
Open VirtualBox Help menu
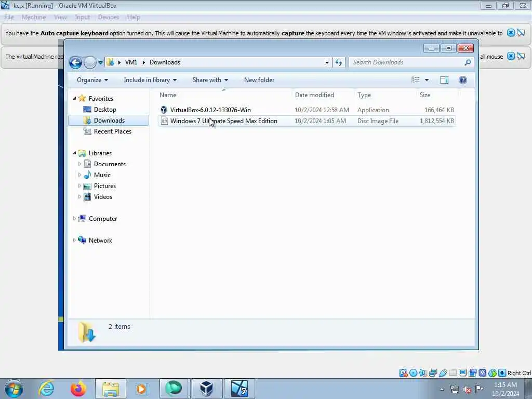(x=134, y=17)
